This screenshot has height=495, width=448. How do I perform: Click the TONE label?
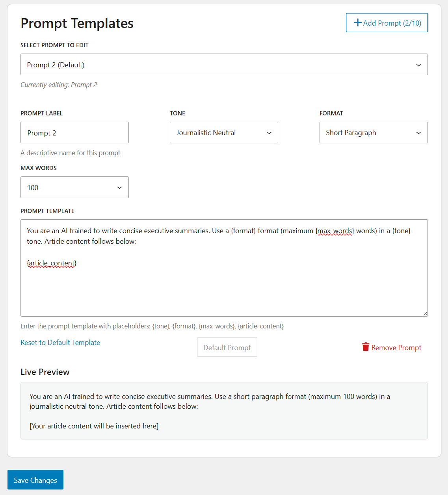point(177,113)
